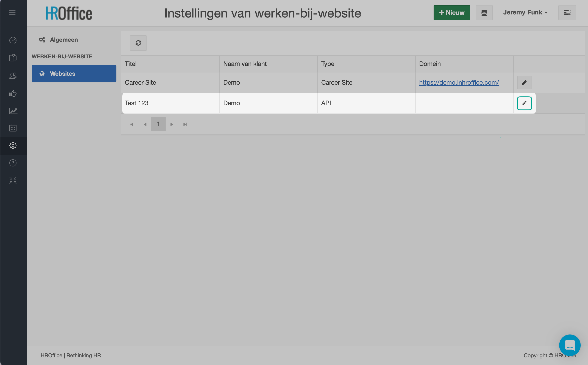Click the settings gear sidebar icon
The height and width of the screenshot is (365, 588).
click(13, 145)
